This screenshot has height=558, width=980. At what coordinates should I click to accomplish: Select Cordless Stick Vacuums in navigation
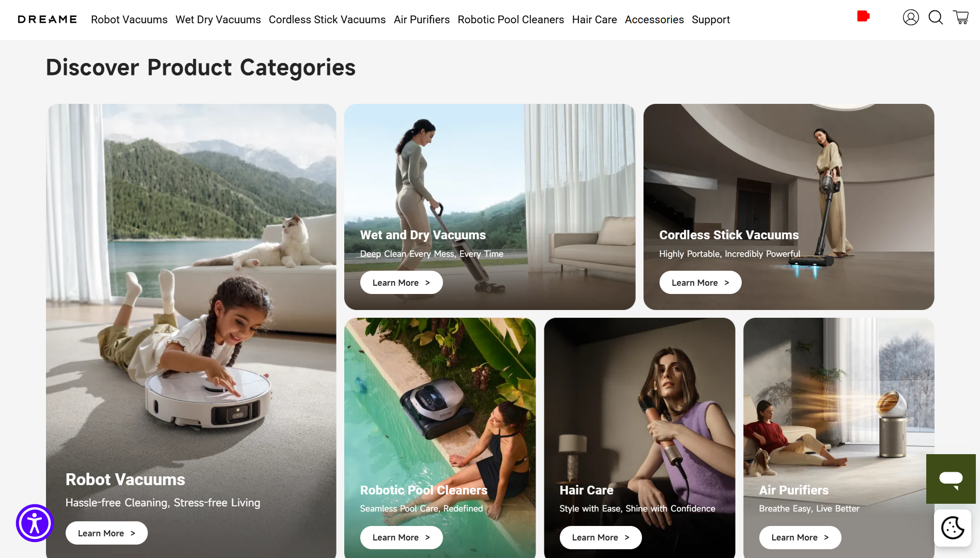point(327,20)
